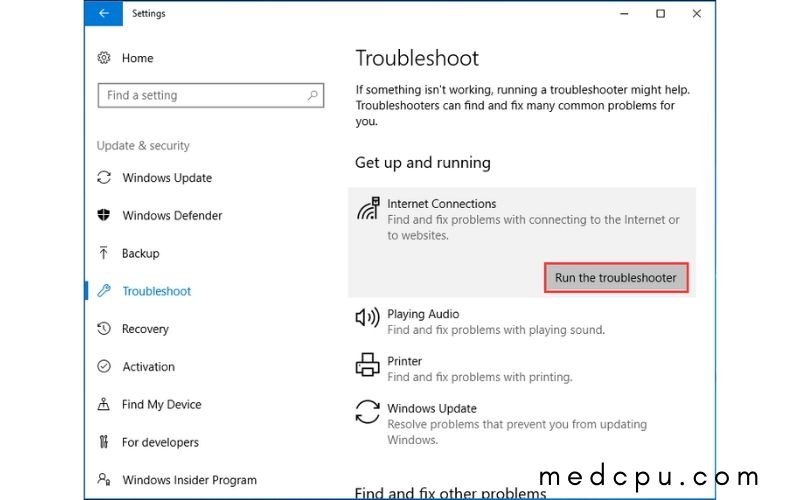Click the For developers tools icon
Viewport: 800px width, 500px height.
click(x=104, y=441)
